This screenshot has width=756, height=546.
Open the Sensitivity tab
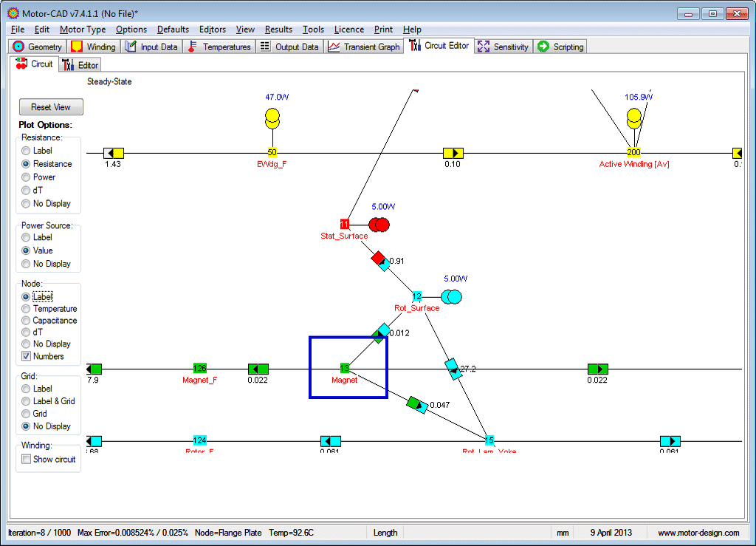[504, 47]
